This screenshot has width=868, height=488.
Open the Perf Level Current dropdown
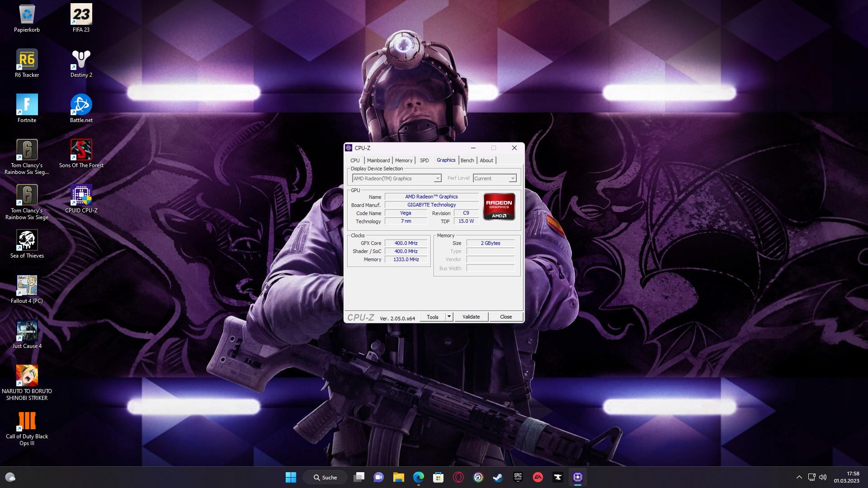pos(512,178)
